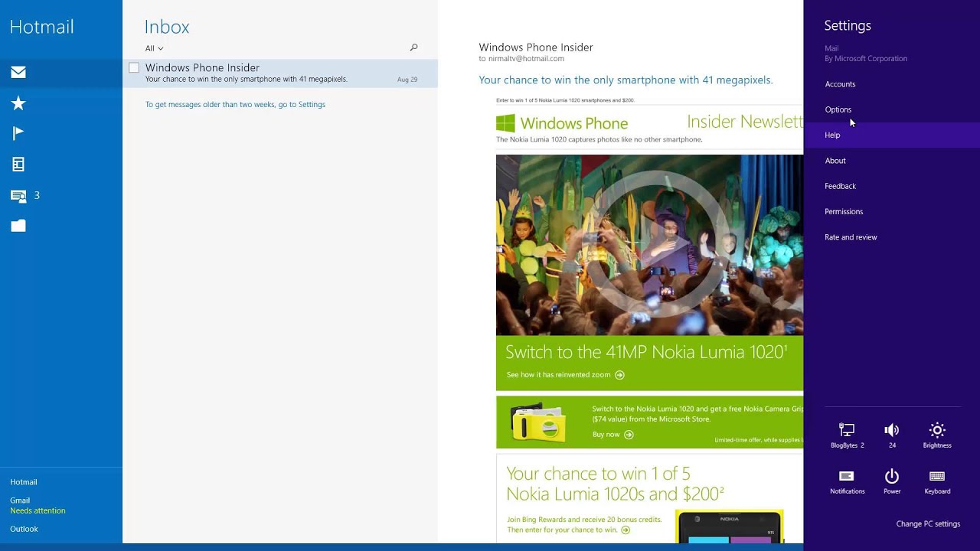This screenshot has height=551, width=980.
Task: Open Permissions in Settings
Action: pyautogui.click(x=844, y=211)
